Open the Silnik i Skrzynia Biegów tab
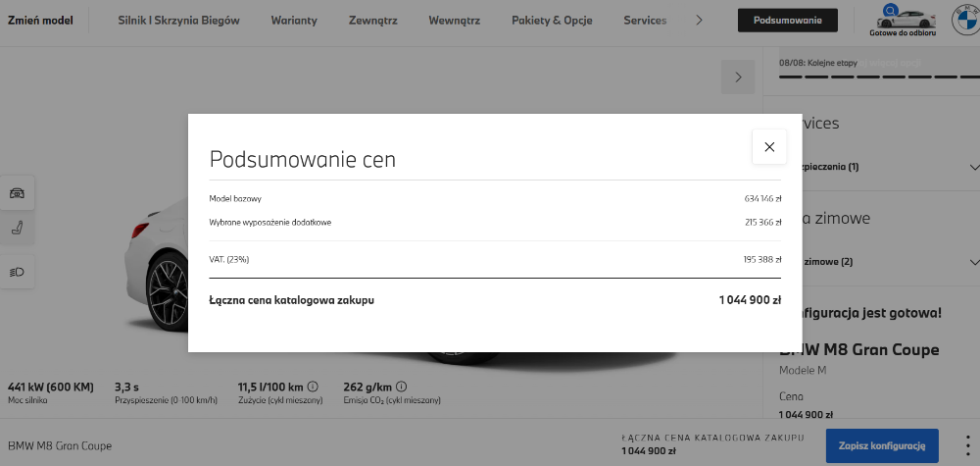Viewport: 980px width, 466px height. (178, 20)
